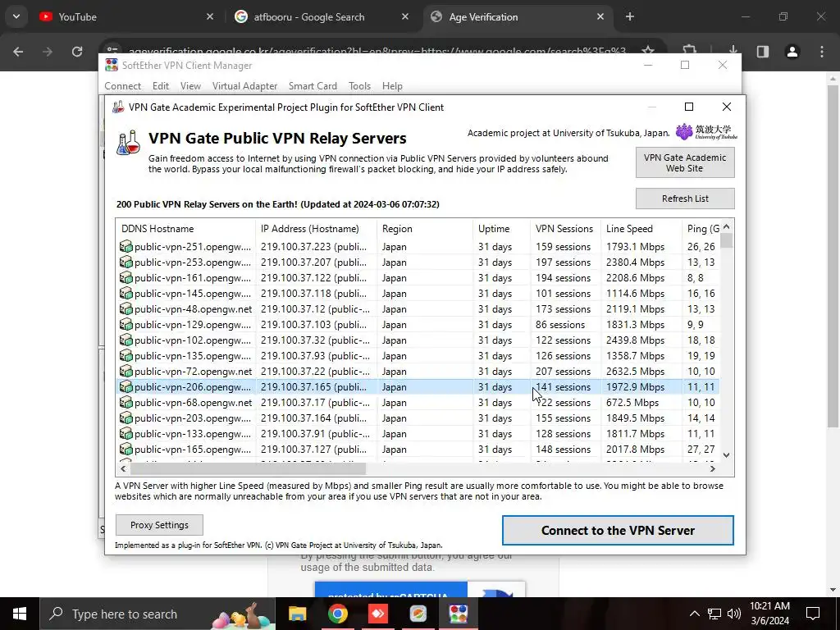Sort by IP Address column header
The image size is (840, 630).
click(x=316, y=229)
